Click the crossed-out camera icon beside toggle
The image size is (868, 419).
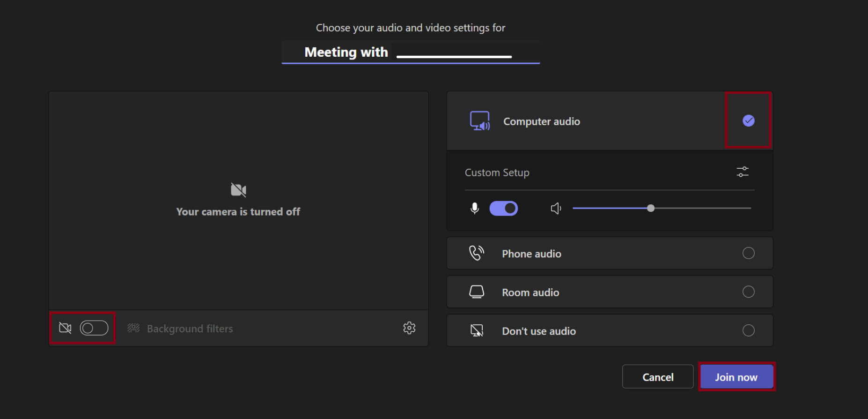pyautogui.click(x=65, y=328)
